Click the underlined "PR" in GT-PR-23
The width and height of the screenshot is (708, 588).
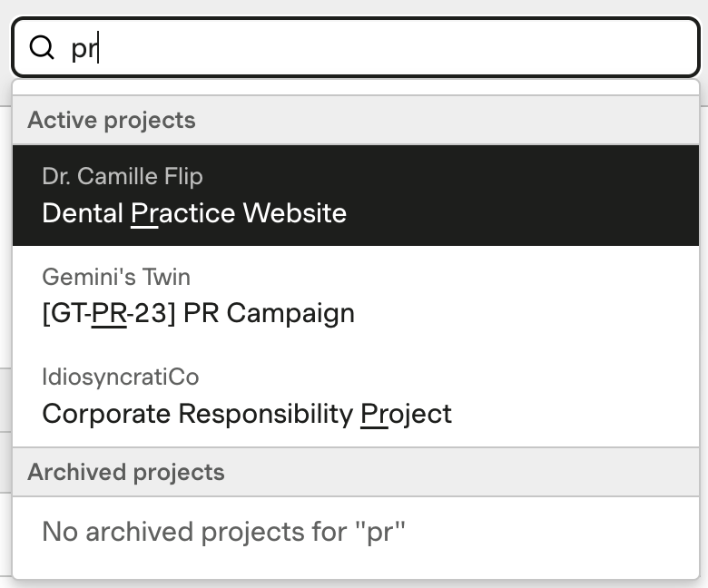click(x=109, y=313)
